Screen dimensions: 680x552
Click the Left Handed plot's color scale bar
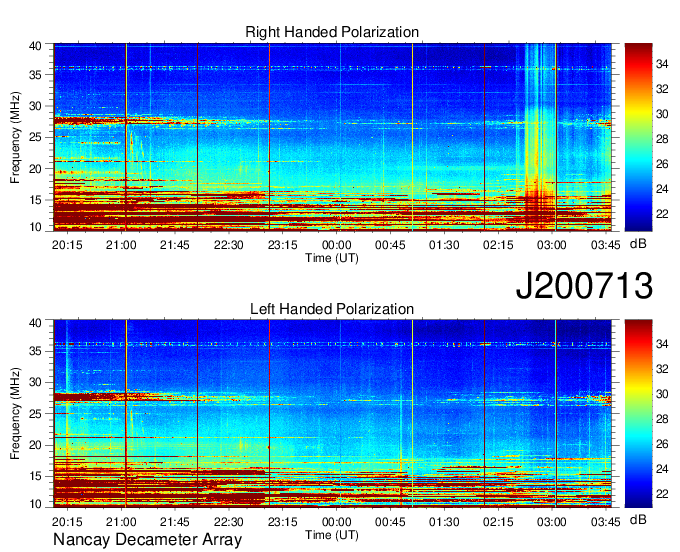pos(638,413)
